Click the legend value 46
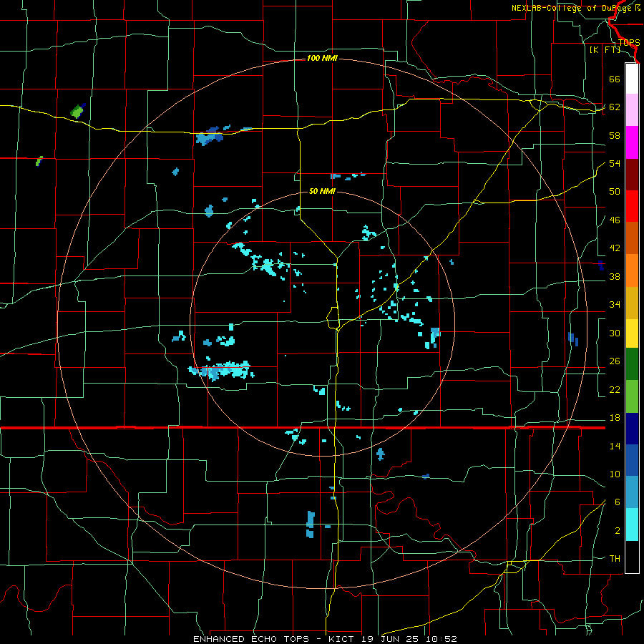The height and width of the screenshot is (644, 644). coord(615,220)
